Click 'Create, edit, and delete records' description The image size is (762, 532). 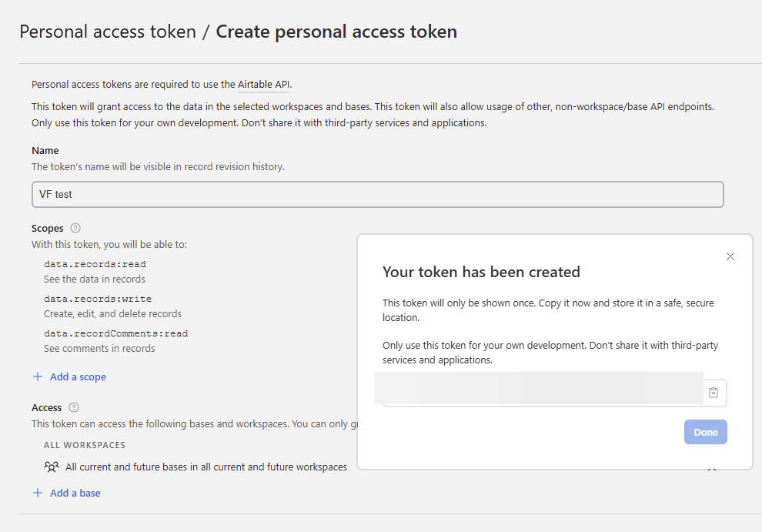(x=112, y=314)
